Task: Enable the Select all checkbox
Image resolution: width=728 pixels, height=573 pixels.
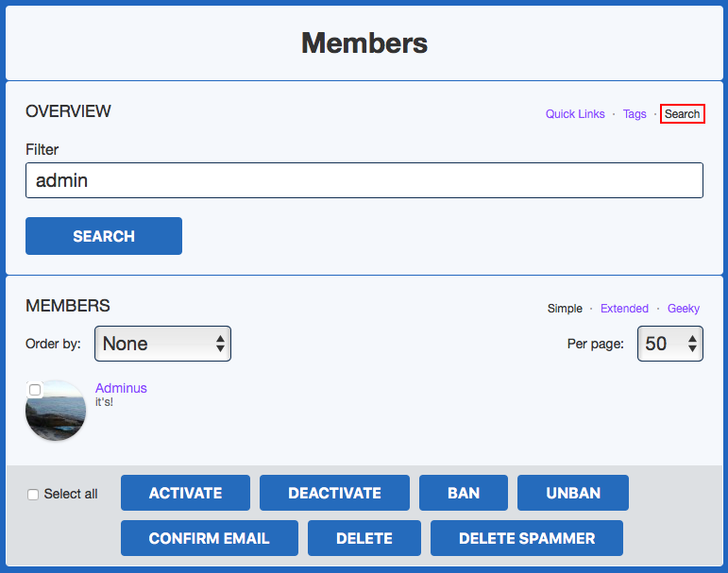Action: [x=33, y=494]
